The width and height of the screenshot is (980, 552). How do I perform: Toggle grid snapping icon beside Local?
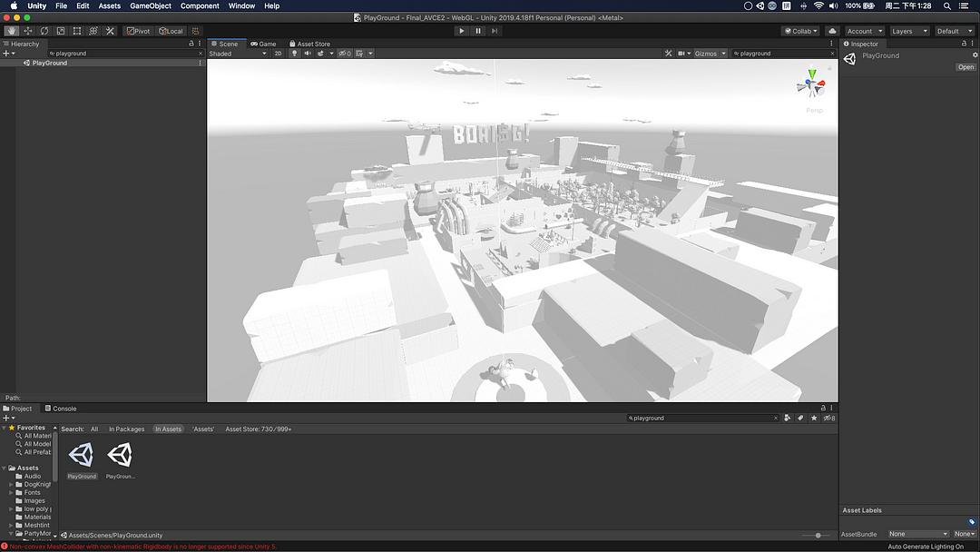[196, 31]
